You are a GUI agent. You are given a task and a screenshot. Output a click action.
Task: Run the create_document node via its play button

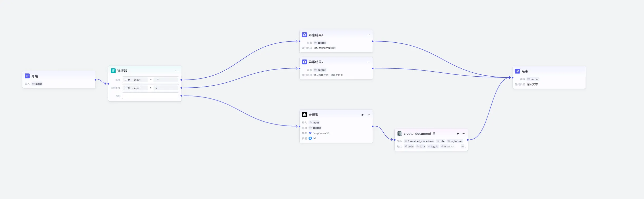458,133
